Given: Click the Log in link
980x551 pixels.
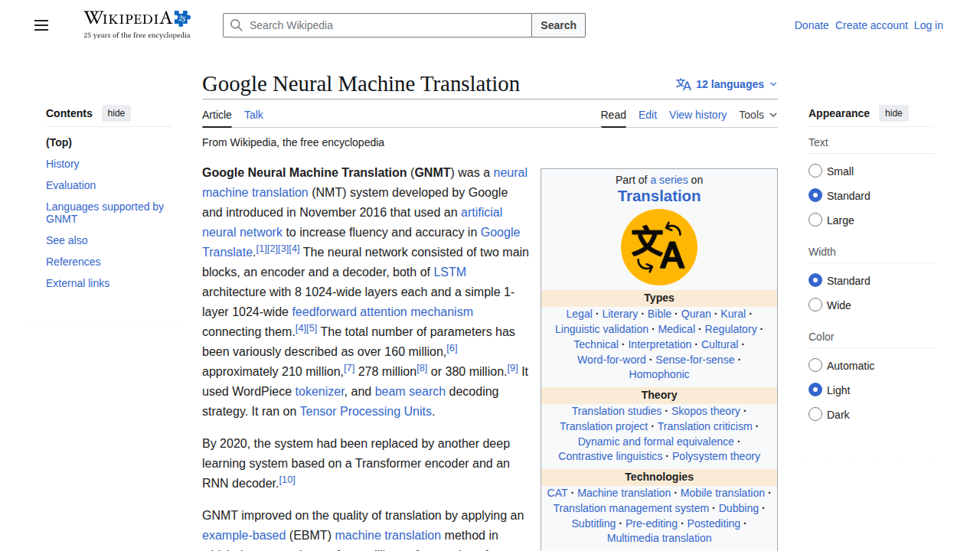Looking at the screenshot, I should pyautogui.click(x=929, y=25).
